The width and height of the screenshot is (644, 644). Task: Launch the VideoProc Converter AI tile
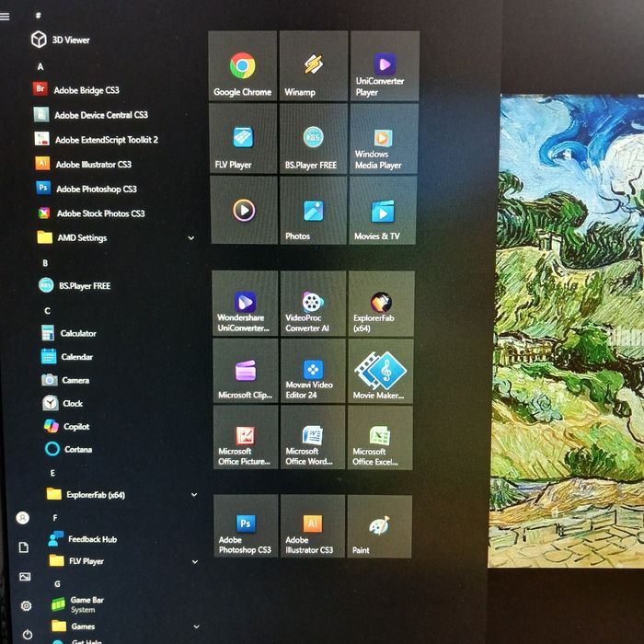pos(314,304)
